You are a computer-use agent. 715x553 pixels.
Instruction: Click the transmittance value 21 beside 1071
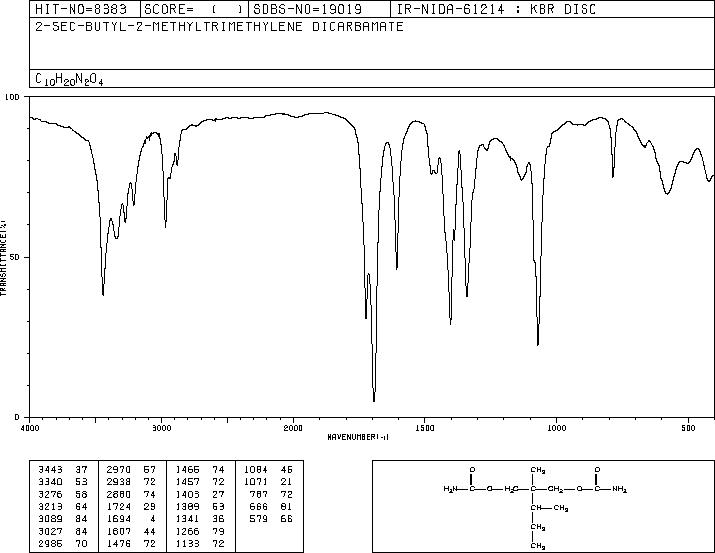(x=287, y=481)
